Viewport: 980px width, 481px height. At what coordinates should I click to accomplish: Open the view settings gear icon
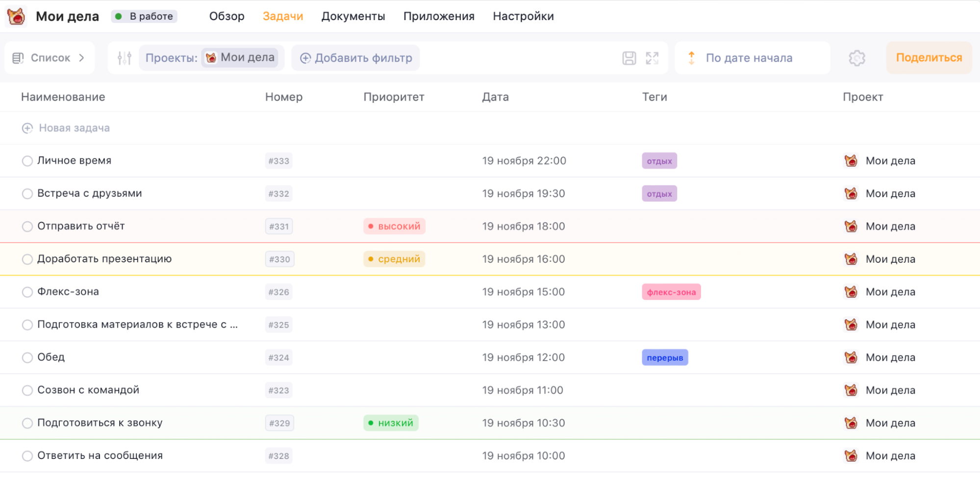click(x=856, y=58)
